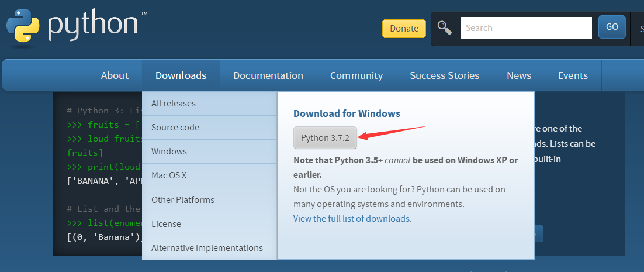This screenshot has height=272, width=644.
Task: Open the License entry
Action: pos(166,224)
